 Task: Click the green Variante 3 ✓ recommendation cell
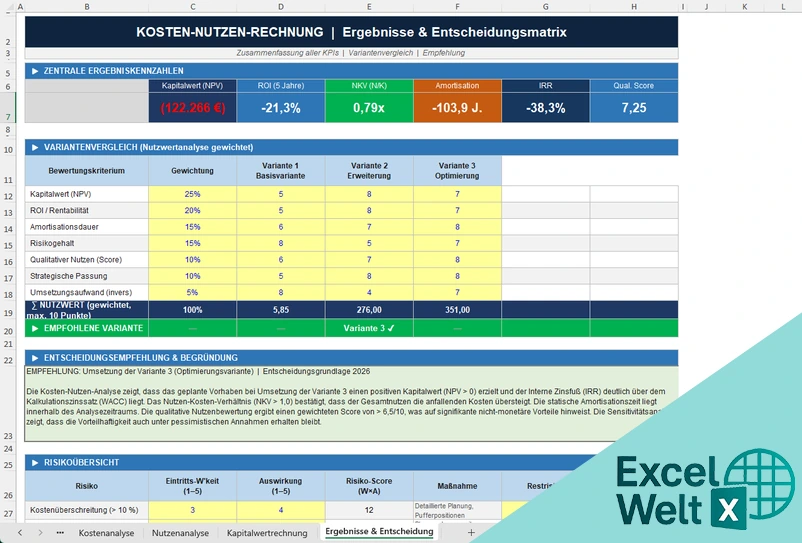tap(369, 328)
